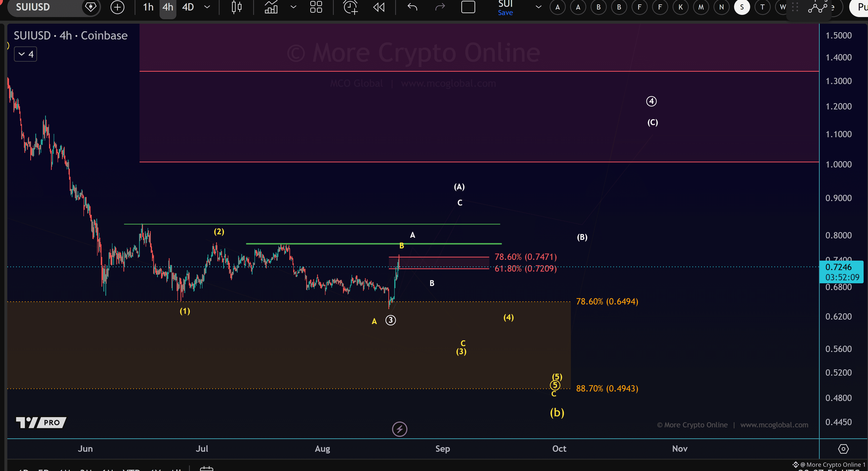Viewport: 868px width, 471px height.
Task: Select the K quick-access circle button
Action: (x=680, y=7)
